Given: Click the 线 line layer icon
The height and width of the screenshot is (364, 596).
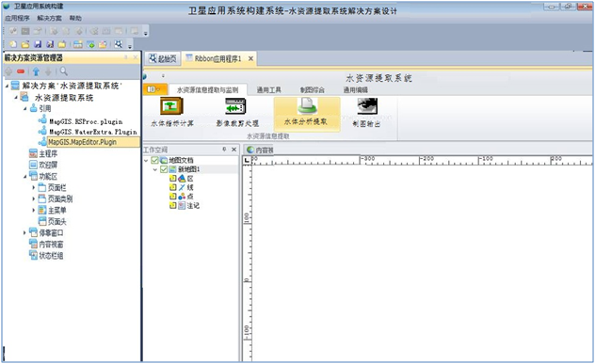Looking at the screenshot, I should pyautogui.click(x=182, y=187).
